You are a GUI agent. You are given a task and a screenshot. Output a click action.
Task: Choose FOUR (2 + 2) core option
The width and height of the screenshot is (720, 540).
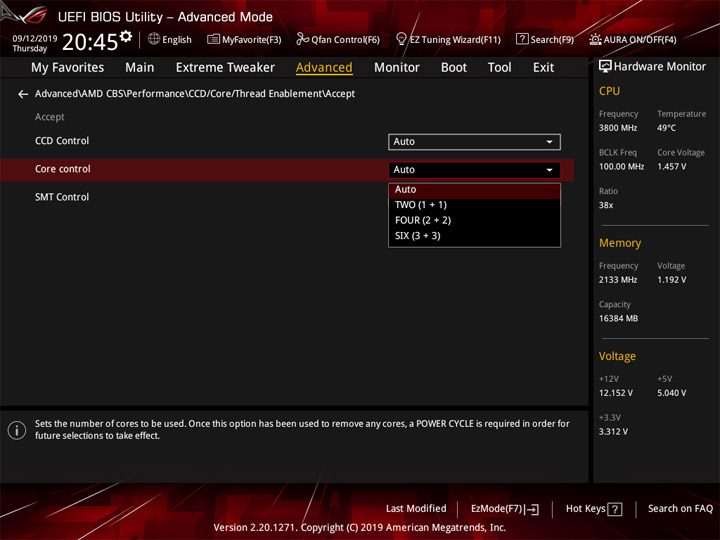coord(474,220)
